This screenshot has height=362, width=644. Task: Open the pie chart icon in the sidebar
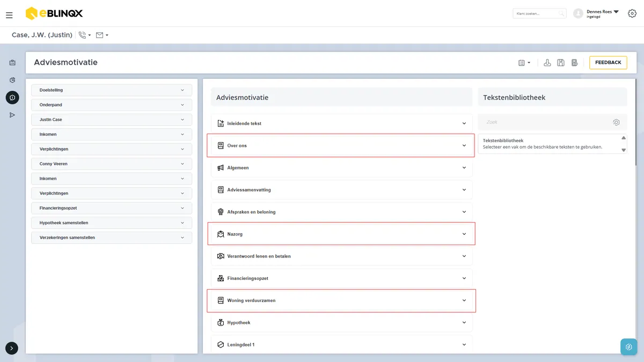12,80
